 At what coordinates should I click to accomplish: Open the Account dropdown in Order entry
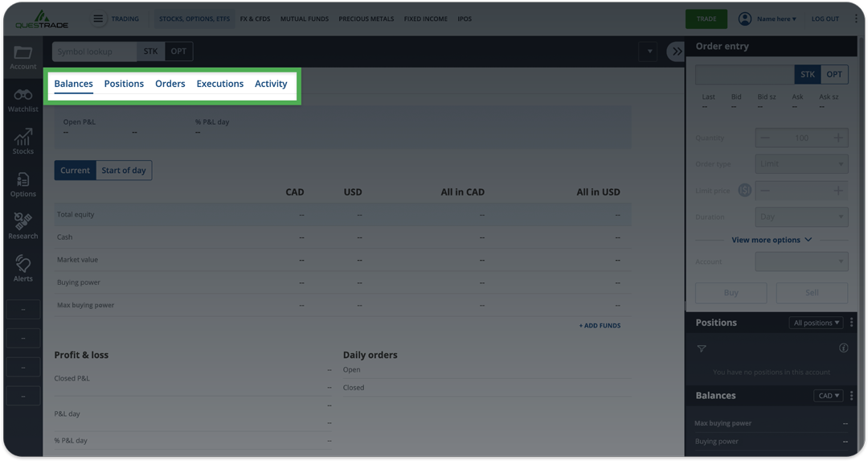click(x=801, y=261)
